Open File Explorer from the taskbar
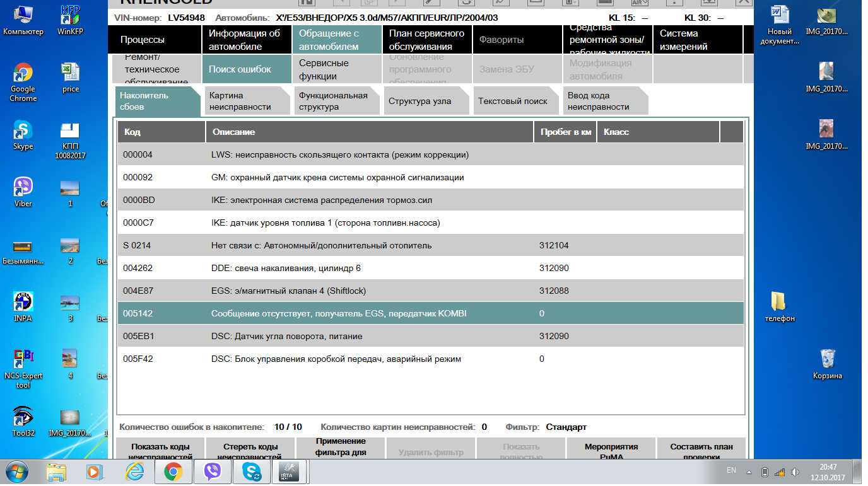The height and width of the screenshot is (486, 868). [x=56, y=472]
